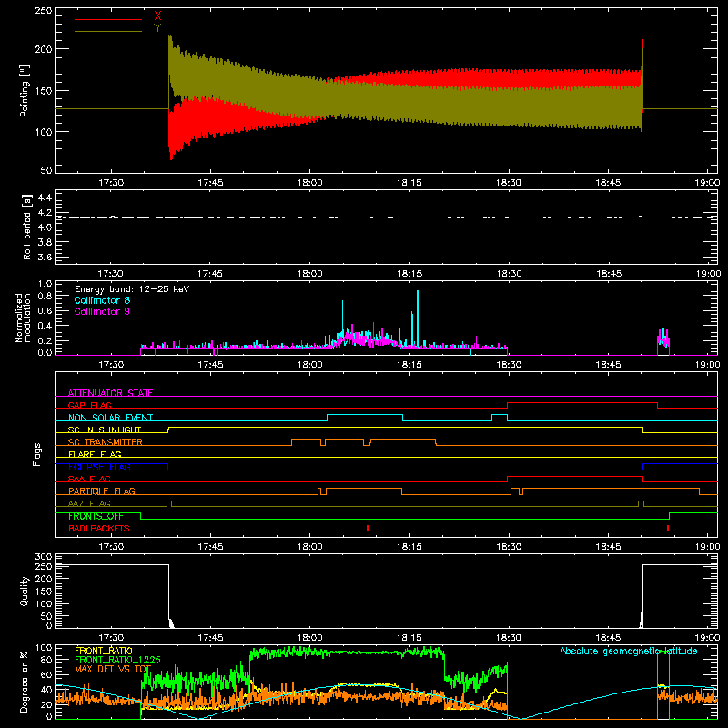This screenshot has width=728, height=728.
Task: Click the 80 tick on Degrees axis
Action: (x=47, y=660)
